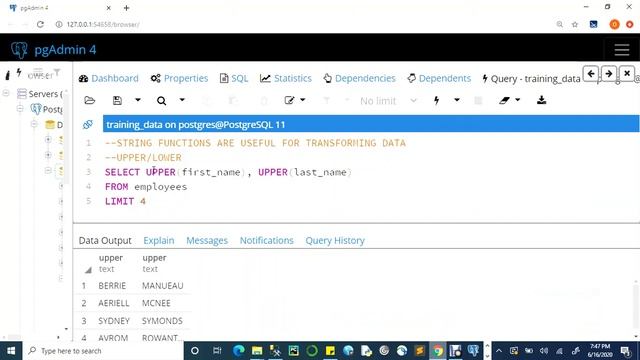Image resolution: width=640 pixels, height=360 pixels.
Task: Switch to the SQL tab
Action: click(234, 78)
